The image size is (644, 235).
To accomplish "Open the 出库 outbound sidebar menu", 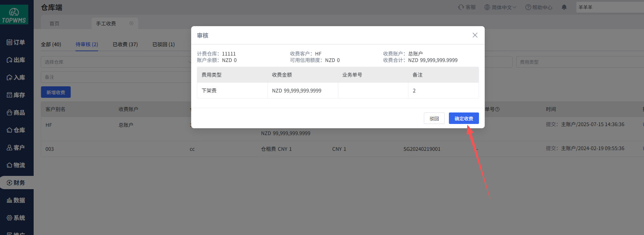I will tap(16, 60).
